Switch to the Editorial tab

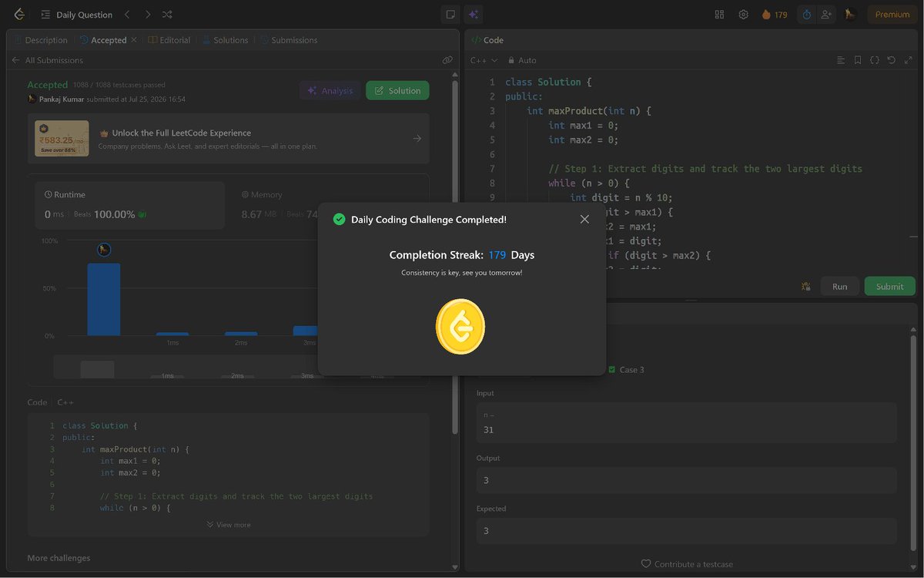pyautogui.click(x=169, y=40)
